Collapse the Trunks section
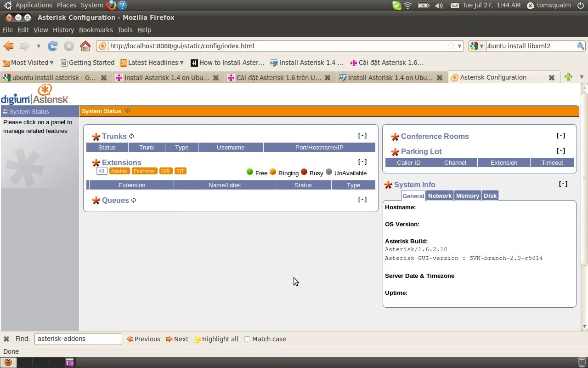 (x=362, y=136)
